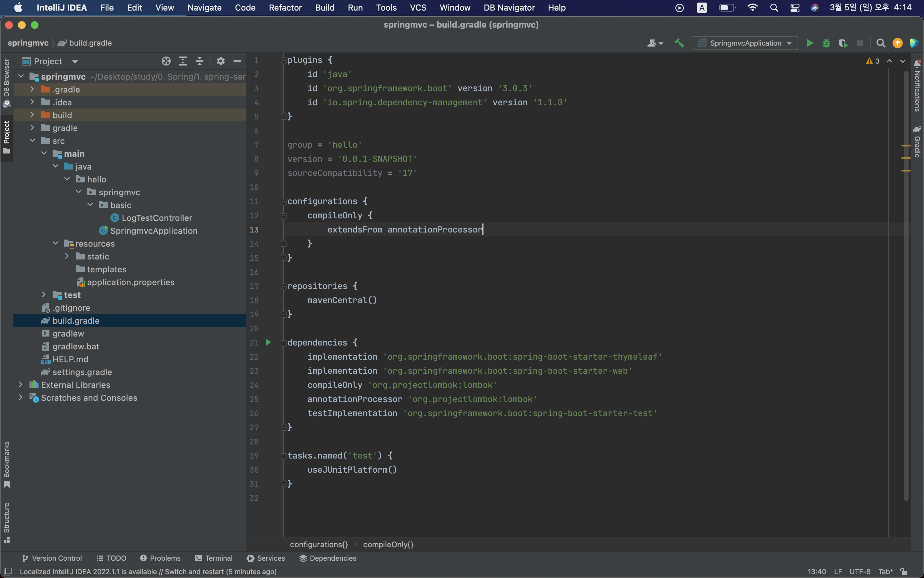
Task: Select opened file crosshair icon in Project panel
Action: tap(166, 61)
